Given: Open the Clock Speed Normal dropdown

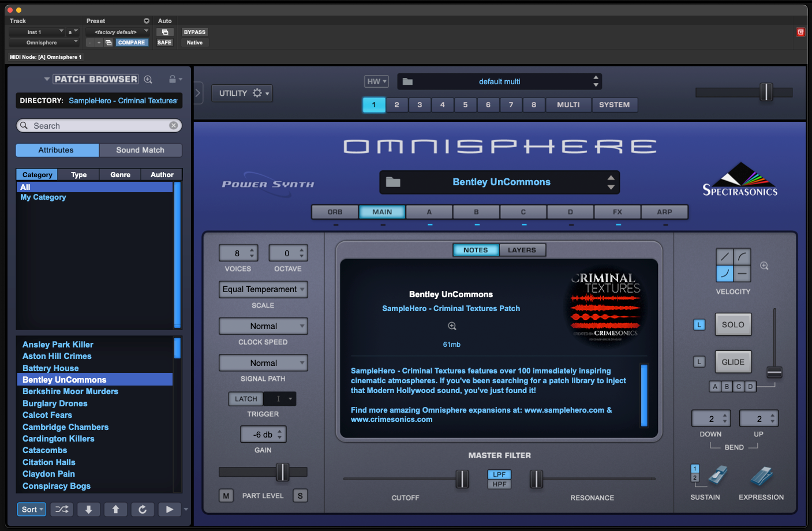Looking at the screenshot, I should (x=263, y=326).
